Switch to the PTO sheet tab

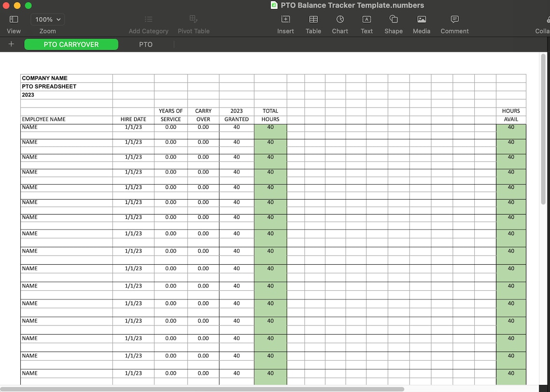point(146,44)
